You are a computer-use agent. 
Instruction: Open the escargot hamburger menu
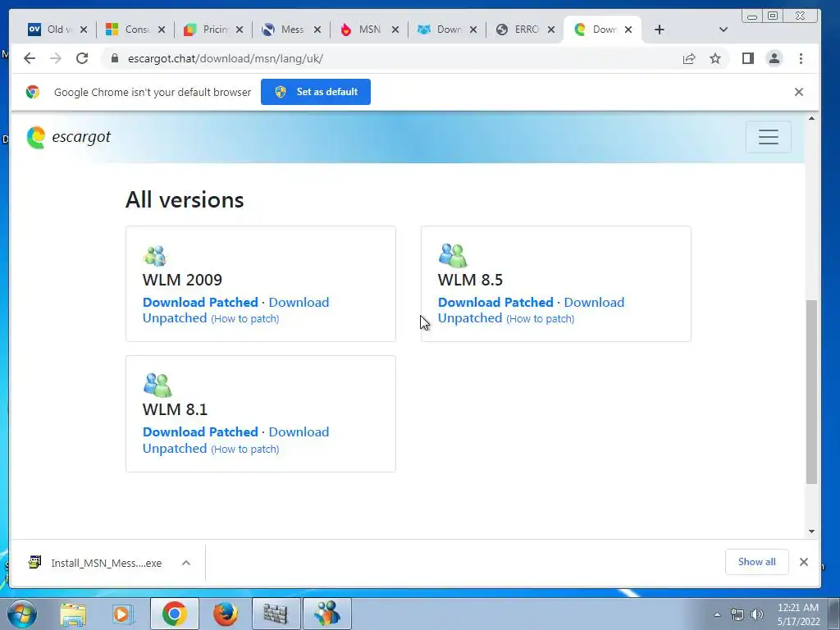tap(768, 137)
